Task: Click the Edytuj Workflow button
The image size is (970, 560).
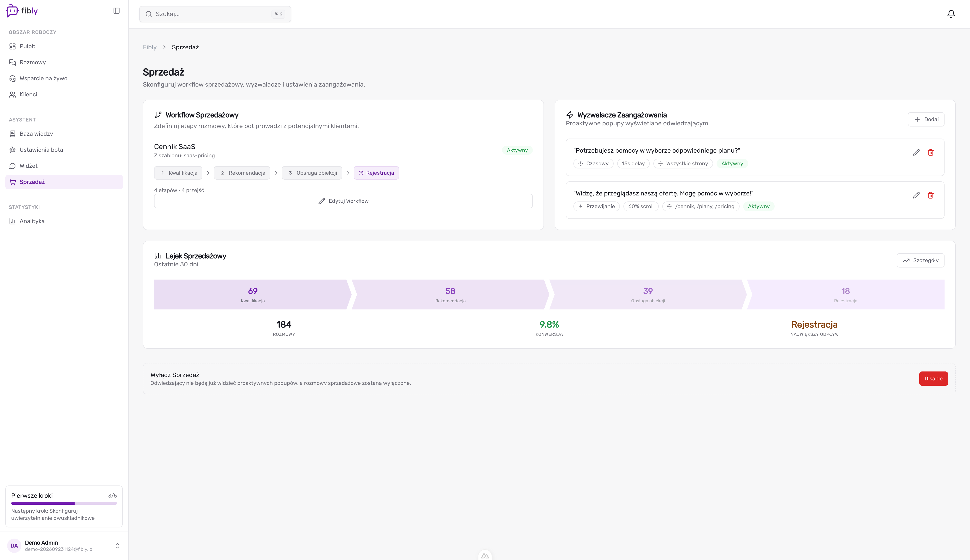Action: tap(343, 201)
